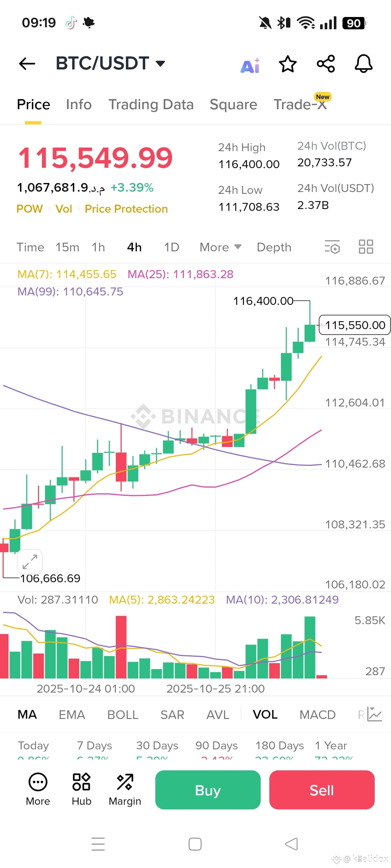Open price alert bell icon

tap(363, 64)
